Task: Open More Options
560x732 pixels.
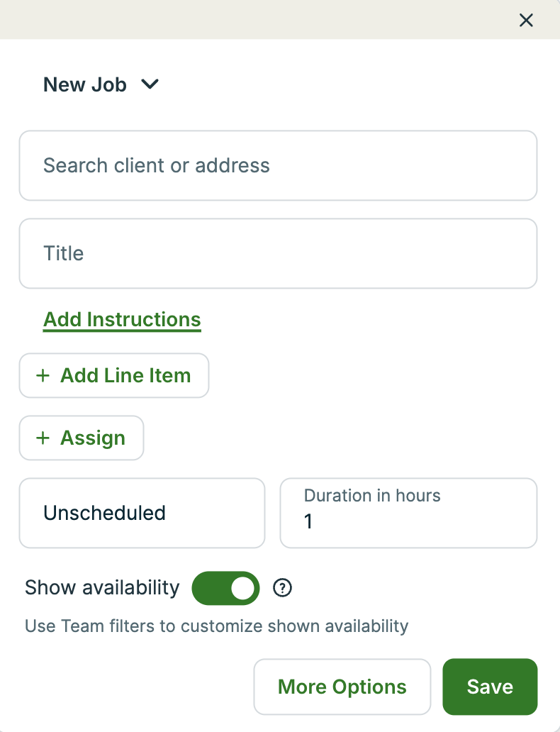Action: pyautogui.click(x=342, y=687)
